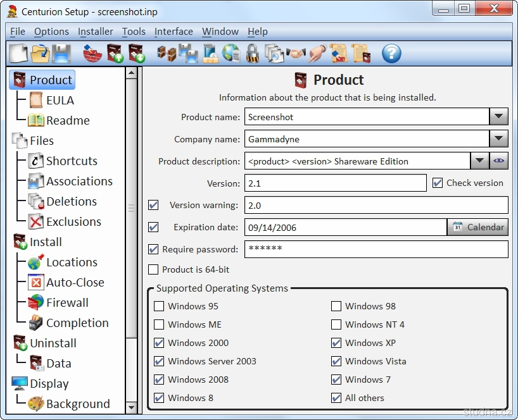The width and height of the screenshot is (518, 420).
Task: Select the Firewall item in the sidebar
Action: pos(67,302)
